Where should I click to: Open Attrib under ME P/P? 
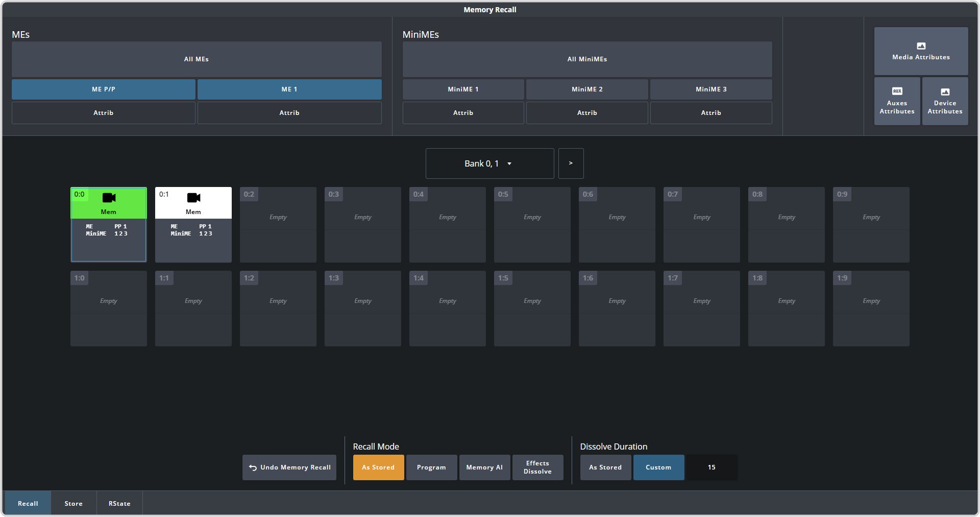pos(104,113)
